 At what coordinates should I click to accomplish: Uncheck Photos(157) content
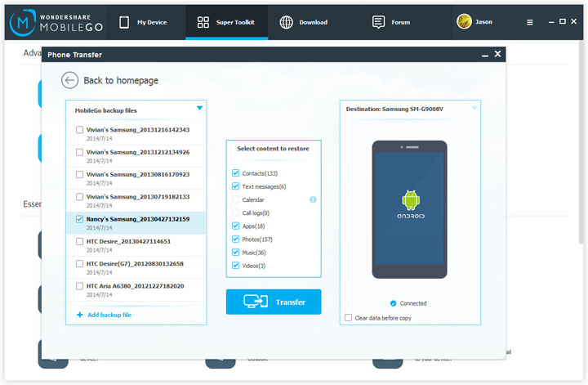[235, 239]
